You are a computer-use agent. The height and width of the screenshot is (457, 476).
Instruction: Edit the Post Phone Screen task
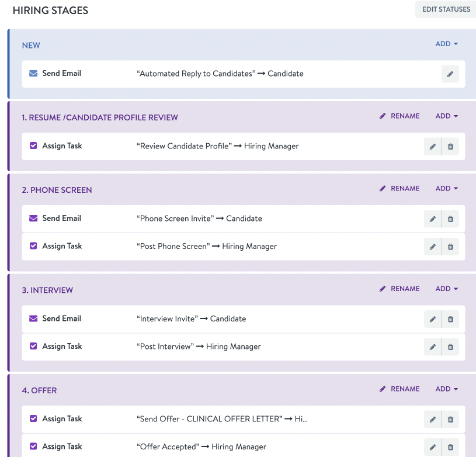tap(433, 247)
